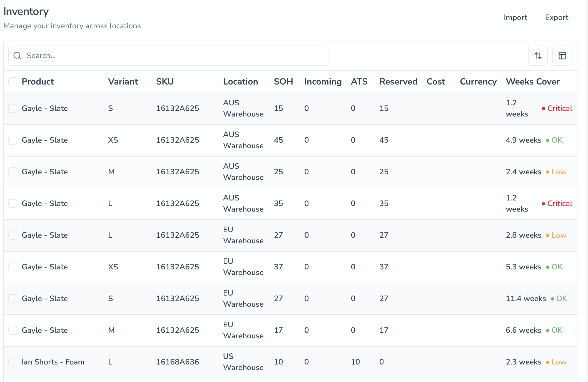This screenshot has height=382, width=588.
Task: Select the Gayle Slate XS AUS Warehouse checkbox
Action: 13,140
